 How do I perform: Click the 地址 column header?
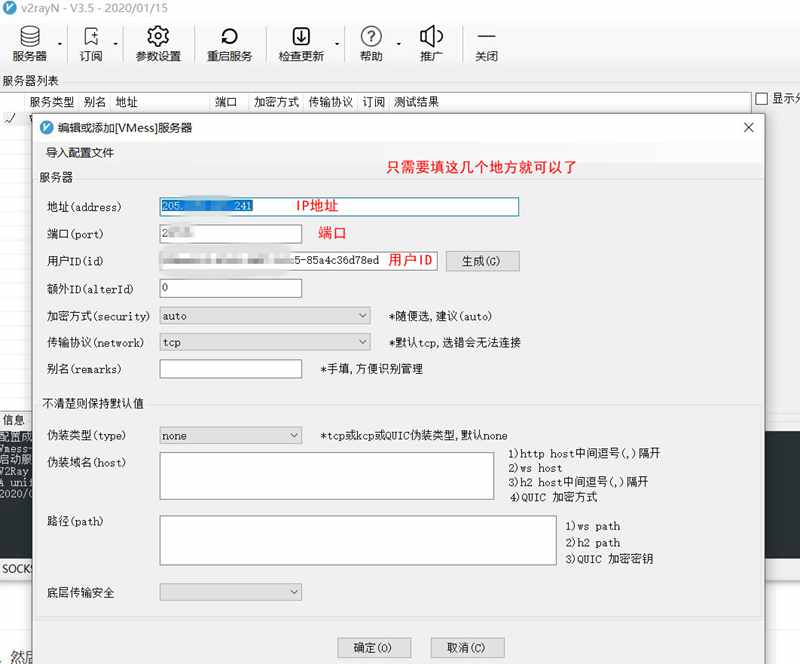(x=127, y=102)
